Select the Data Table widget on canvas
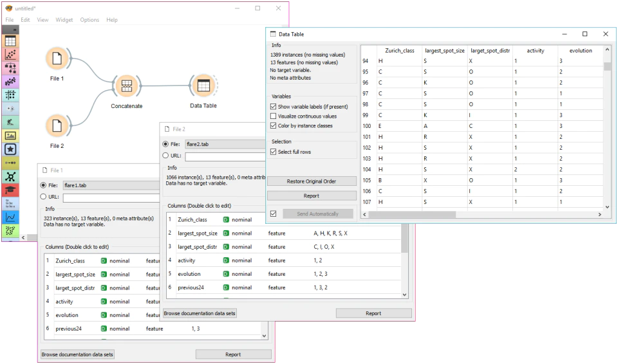Image resolution: width=618 pixels, height=364 pixels. pos(203,86)
